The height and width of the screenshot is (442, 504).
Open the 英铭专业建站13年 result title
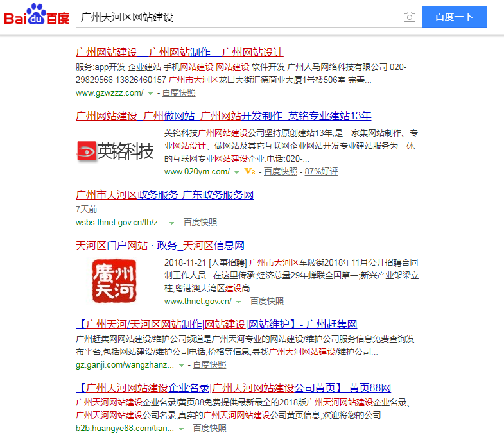click(x=223, y=116)
